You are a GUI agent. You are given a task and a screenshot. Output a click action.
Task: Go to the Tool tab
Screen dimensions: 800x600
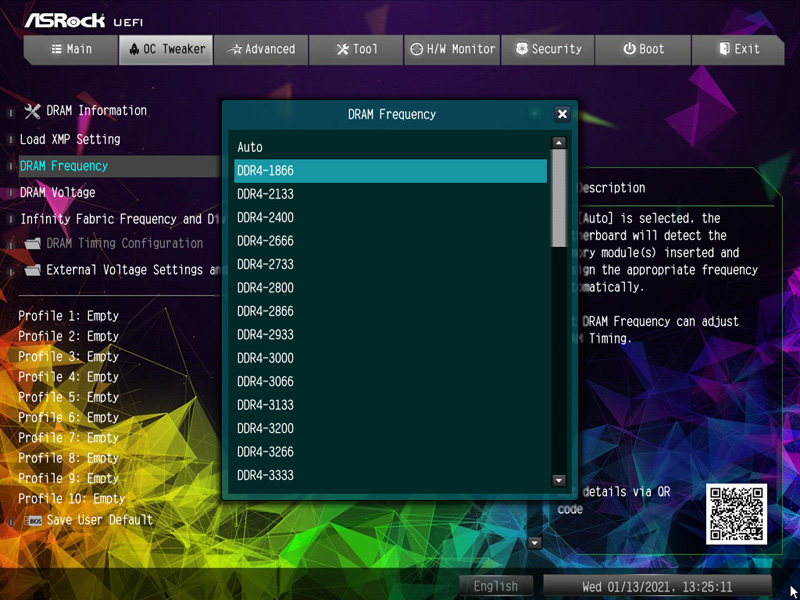click(x=356, y=49)
